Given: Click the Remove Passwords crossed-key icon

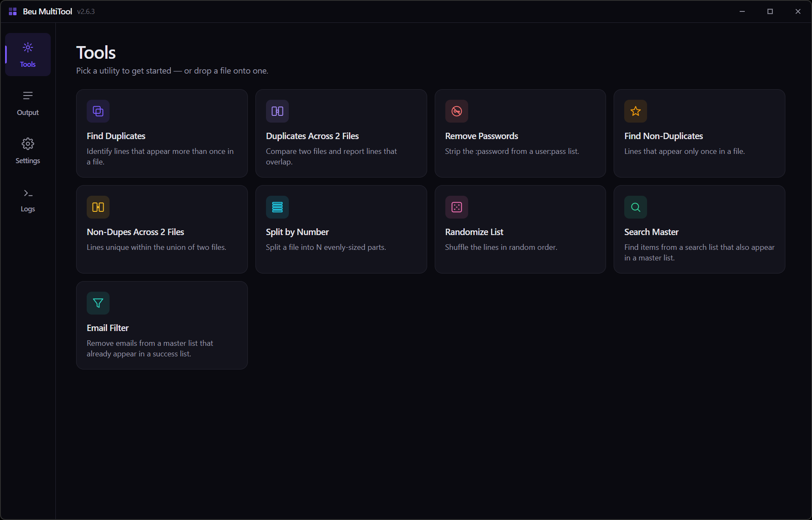Looking at the screenshot, I should click(x=457, y=111).
